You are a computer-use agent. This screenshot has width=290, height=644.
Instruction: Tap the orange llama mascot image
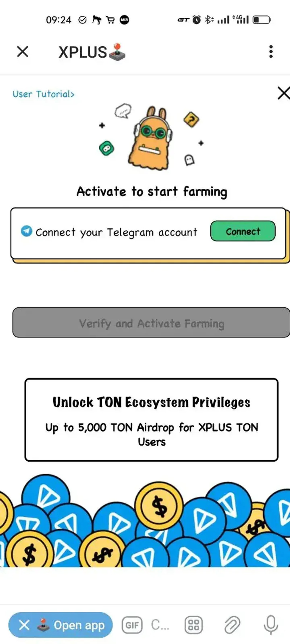pyautogui.click(x=150, y=138)
